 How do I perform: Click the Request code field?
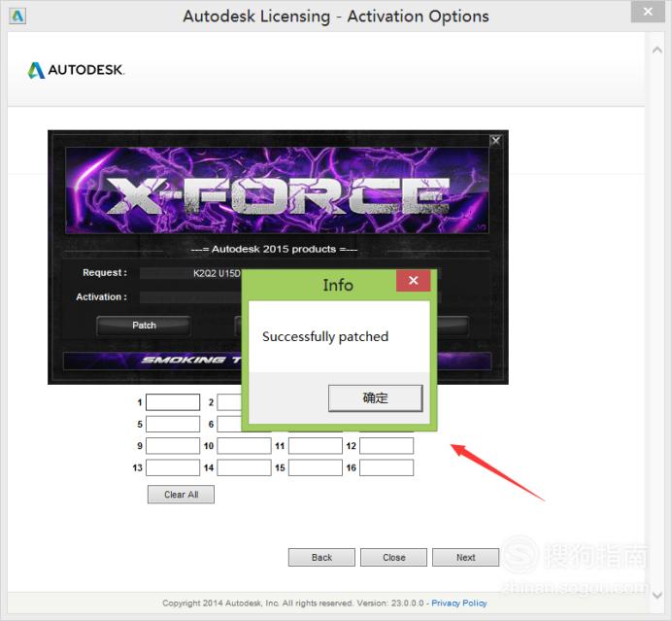[x=190, y=273]
